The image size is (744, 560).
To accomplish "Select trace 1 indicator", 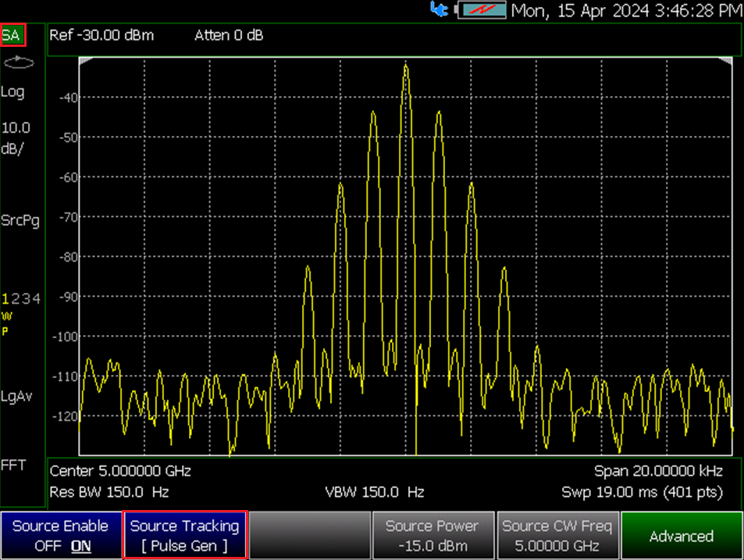I will [5, 298].
